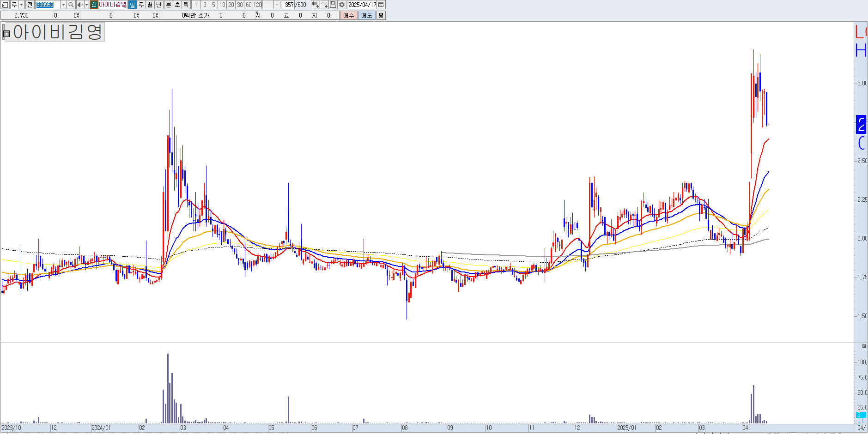Select the 일 daily period toggle
868x434 pixels.
coord(133,5)
